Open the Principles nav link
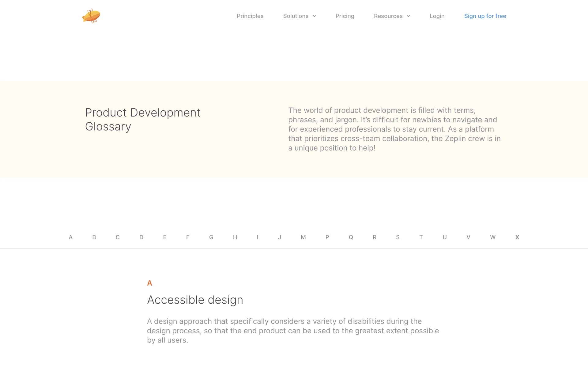Screen dimensions: 588x368 pos(250,16)
